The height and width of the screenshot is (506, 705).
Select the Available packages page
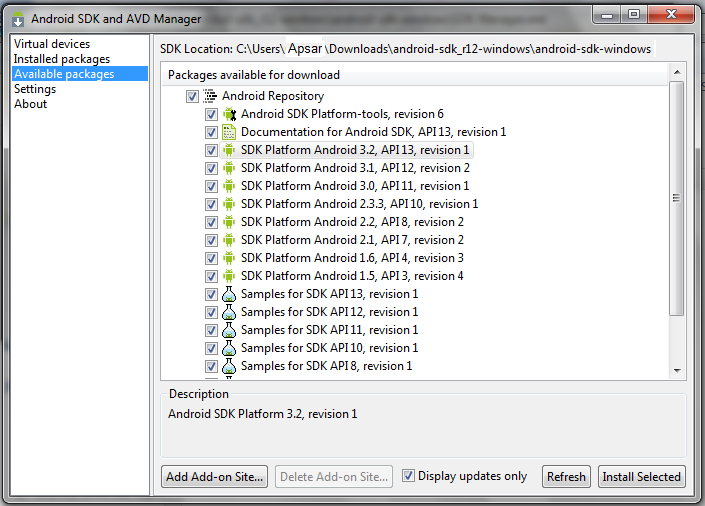click(80, 74)
